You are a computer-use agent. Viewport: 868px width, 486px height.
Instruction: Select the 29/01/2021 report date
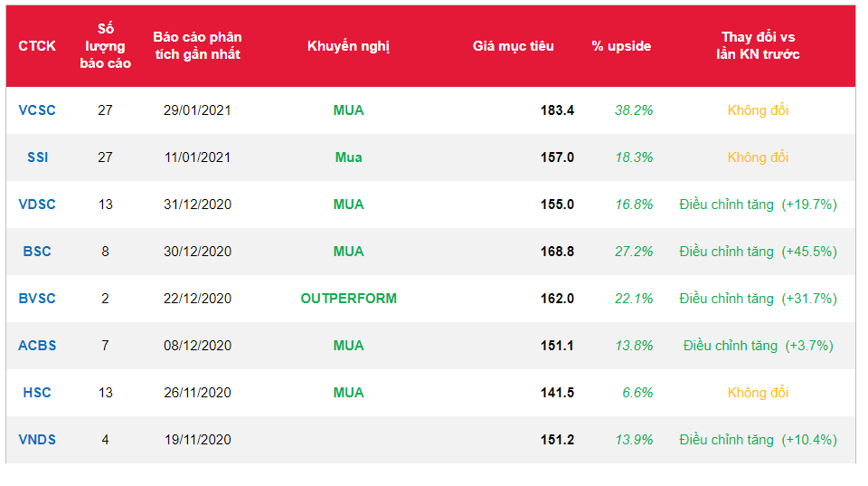coord(197,110)
